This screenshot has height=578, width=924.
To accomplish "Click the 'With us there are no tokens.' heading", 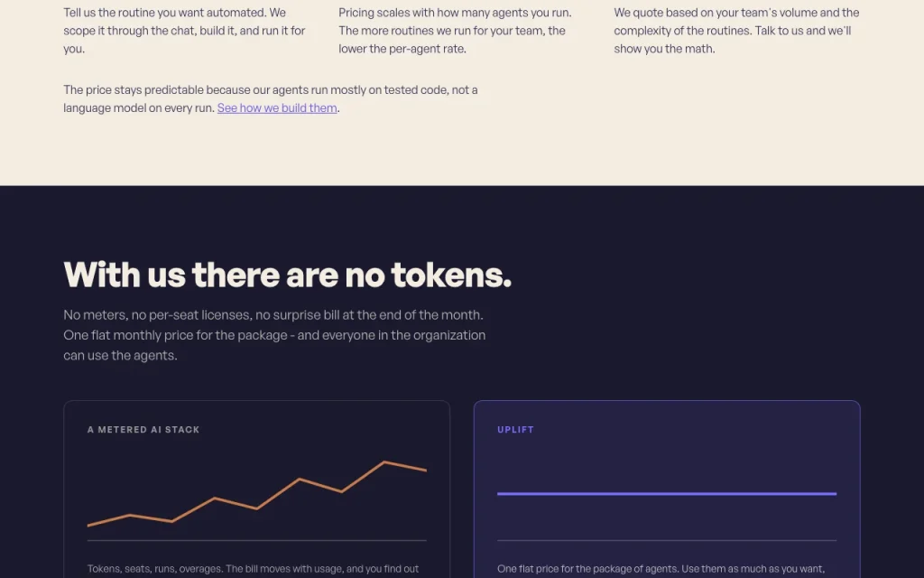I will pyautogui.click(x=288, y=275).
